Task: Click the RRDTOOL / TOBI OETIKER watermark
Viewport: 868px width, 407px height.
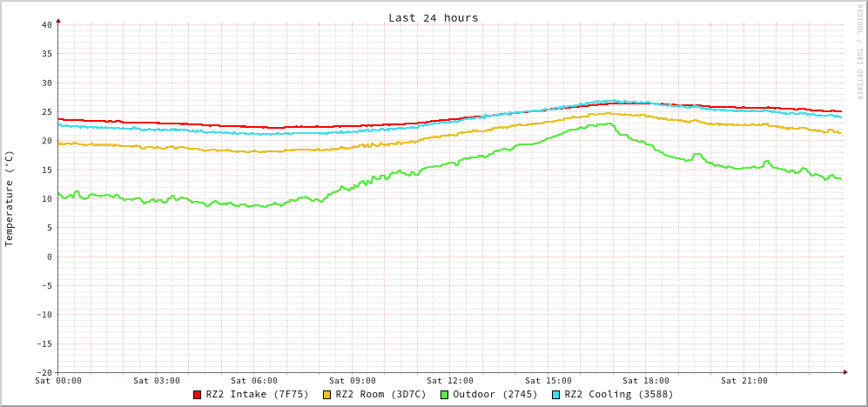Action: click(859, 52)
